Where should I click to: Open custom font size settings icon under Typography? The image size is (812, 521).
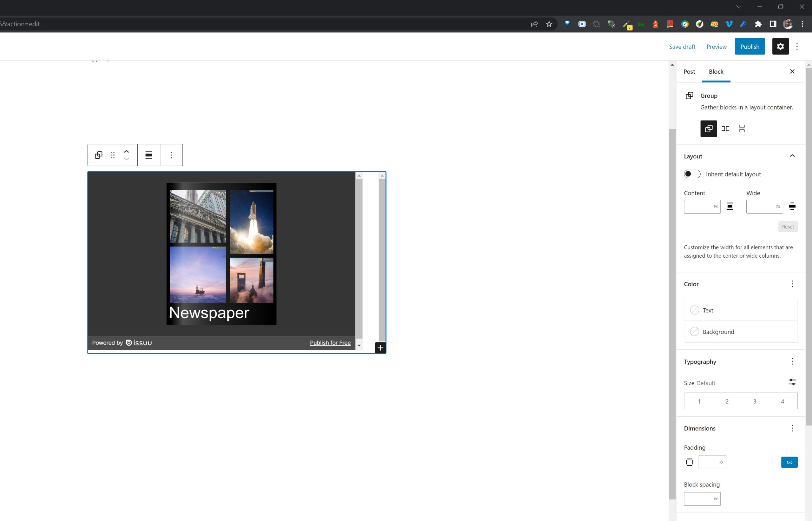click(792, 382)
